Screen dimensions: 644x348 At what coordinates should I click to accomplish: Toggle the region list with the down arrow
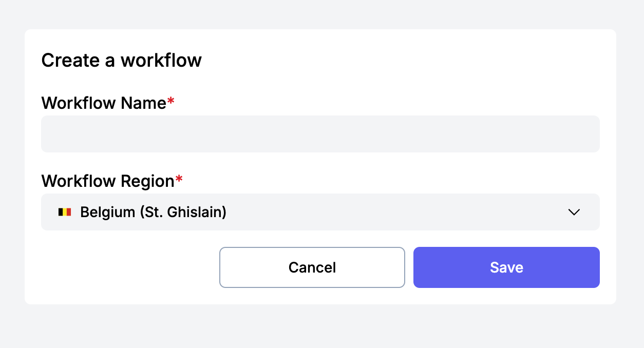pos(574,212)
